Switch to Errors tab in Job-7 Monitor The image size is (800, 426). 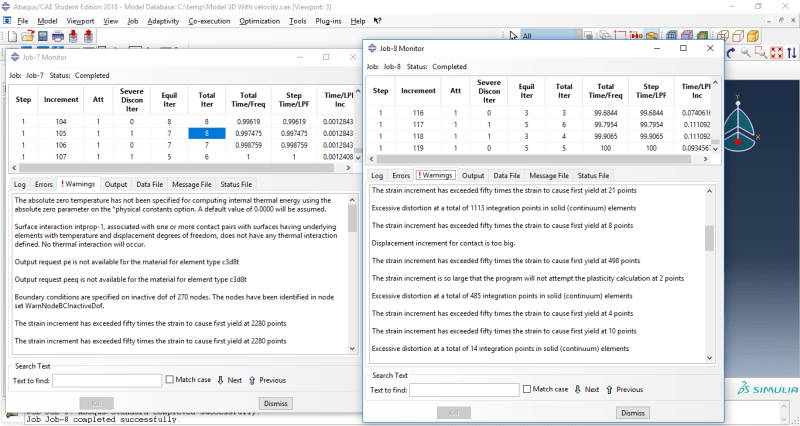(44, 184)
